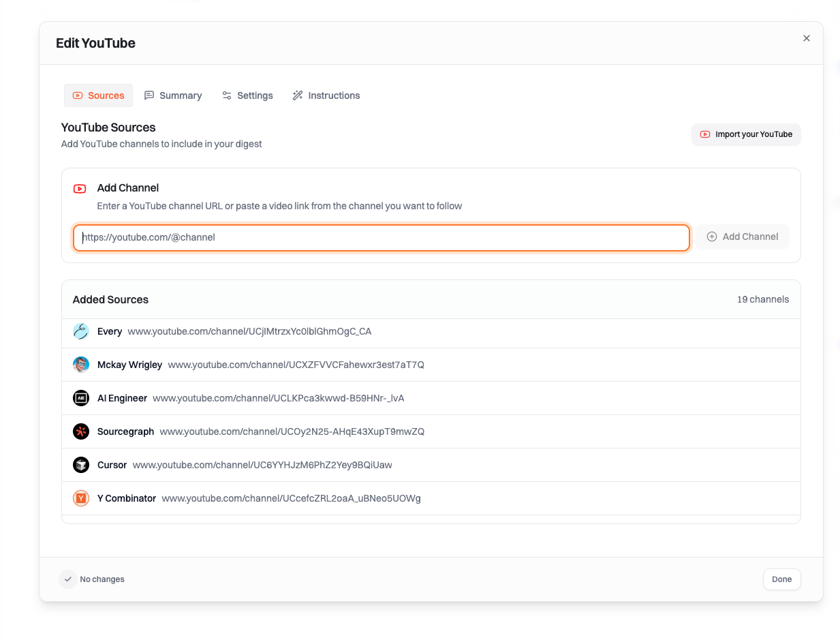840x640 pixels.
Task: Click the Y Combinator channel URL
Action: pos(291,498)
